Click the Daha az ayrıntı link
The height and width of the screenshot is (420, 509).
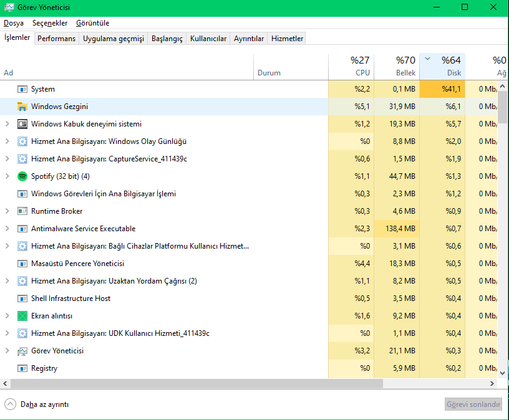pos(44,404)
